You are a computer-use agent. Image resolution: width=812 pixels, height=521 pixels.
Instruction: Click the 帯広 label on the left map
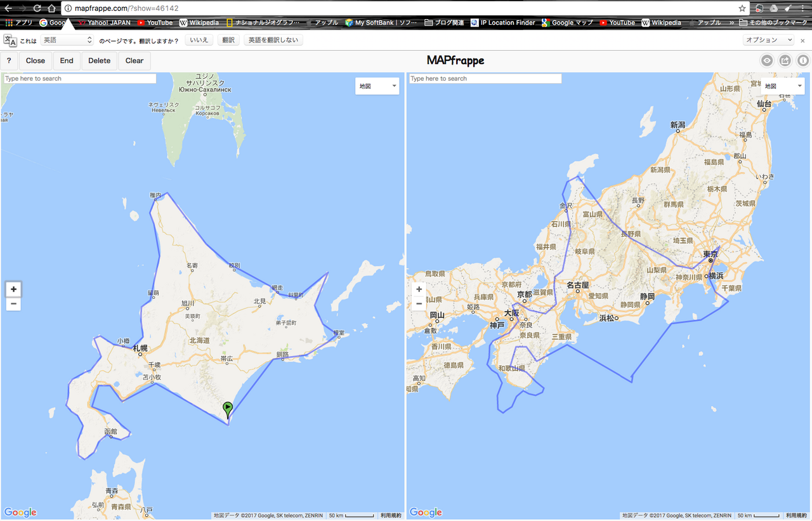tap(226, 359)
